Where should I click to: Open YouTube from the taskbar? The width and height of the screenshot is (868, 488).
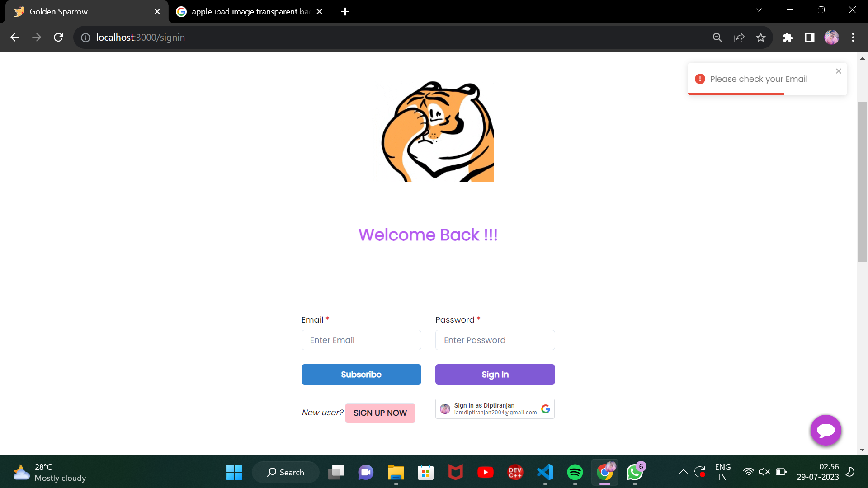(486, 472)
